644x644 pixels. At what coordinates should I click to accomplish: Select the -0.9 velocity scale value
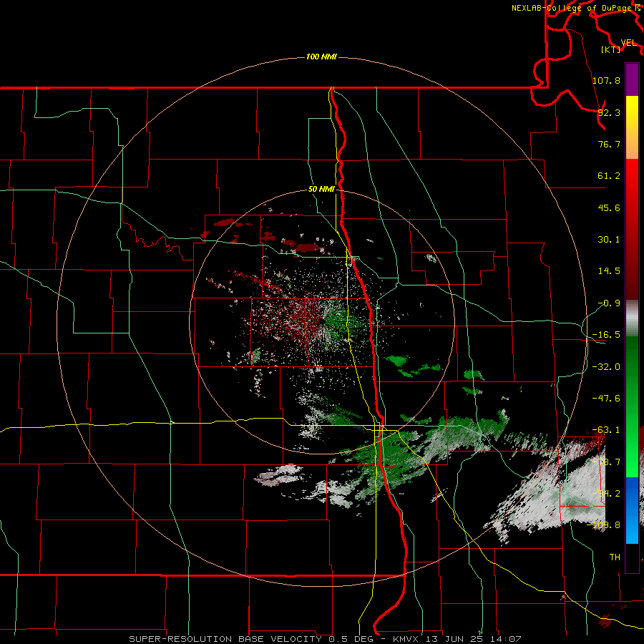pos(609,303)
